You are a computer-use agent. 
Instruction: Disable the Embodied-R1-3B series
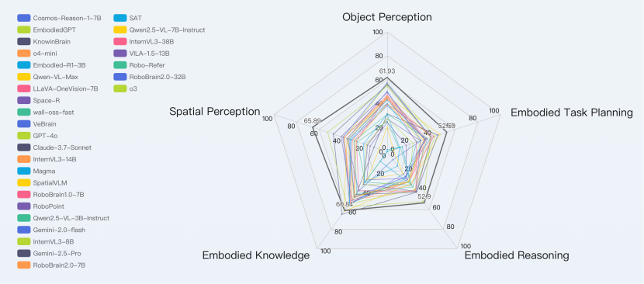[x=51, y=65]
